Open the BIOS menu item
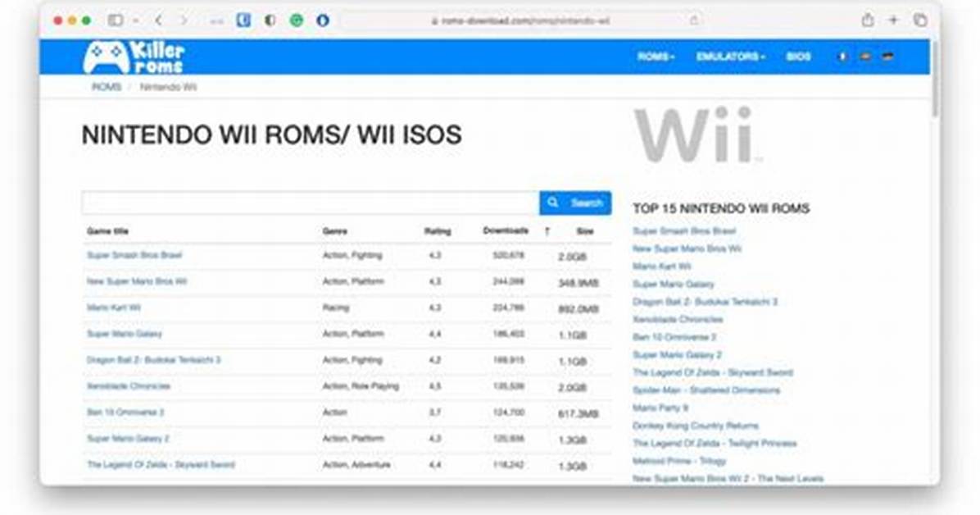The image size is (980, 515). [x=798, y=57]
